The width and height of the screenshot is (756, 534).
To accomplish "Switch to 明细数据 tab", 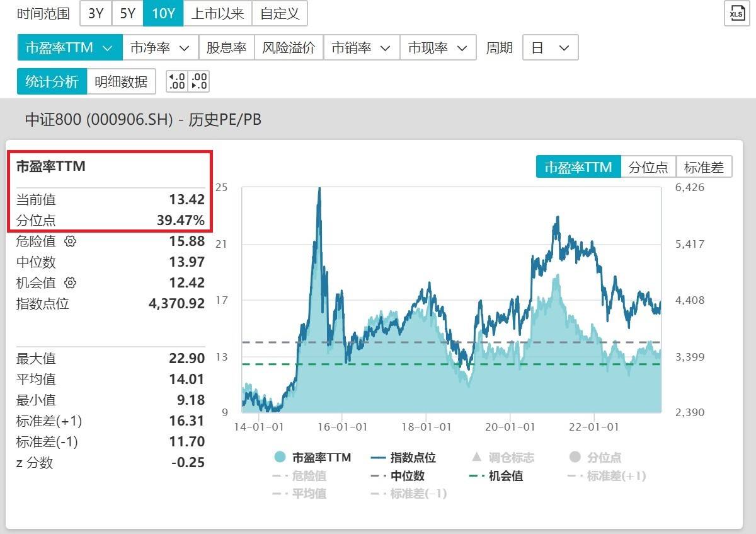I will click(x=121, y=81).
